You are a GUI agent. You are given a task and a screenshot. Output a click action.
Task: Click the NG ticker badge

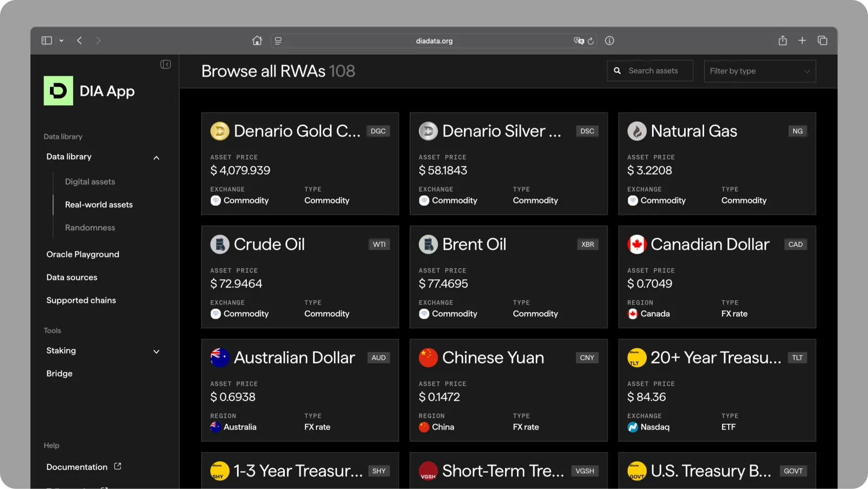click(797, 131)
